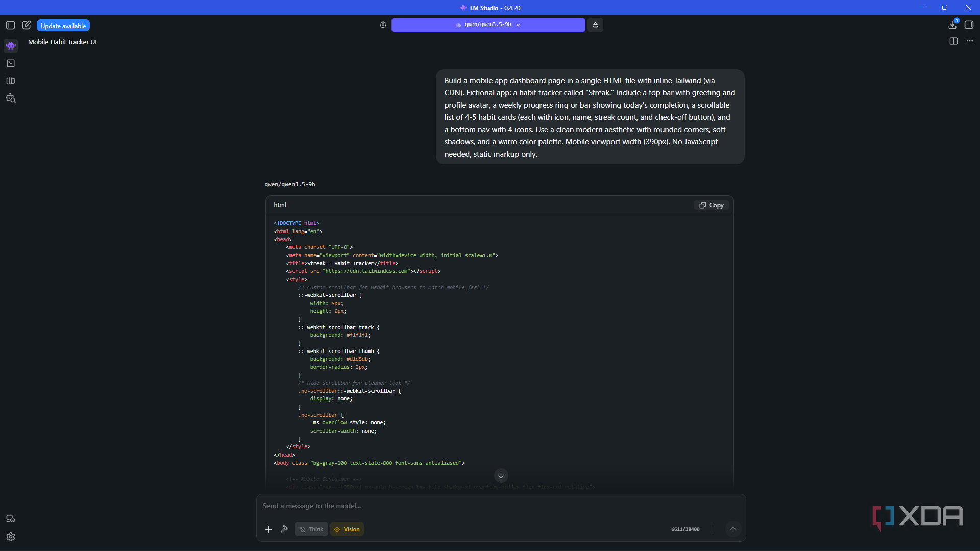Minimize the LM Studio window
Viewport: 980px width, 551px height.
[x=921, y=7]
